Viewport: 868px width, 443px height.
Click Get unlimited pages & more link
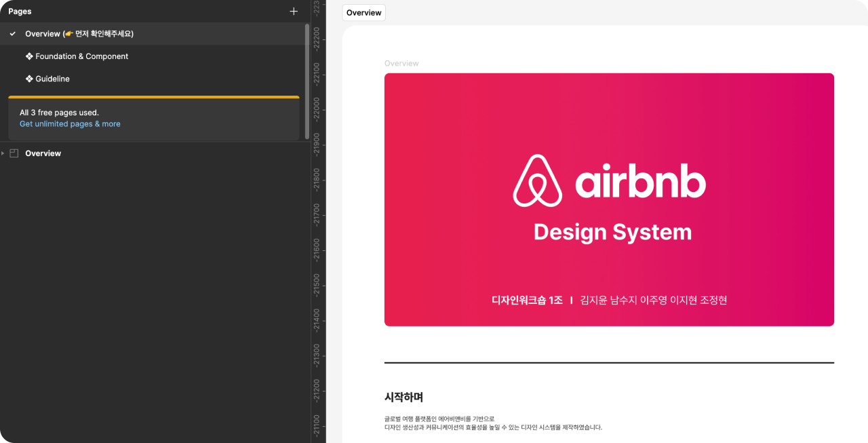(70, 124)
